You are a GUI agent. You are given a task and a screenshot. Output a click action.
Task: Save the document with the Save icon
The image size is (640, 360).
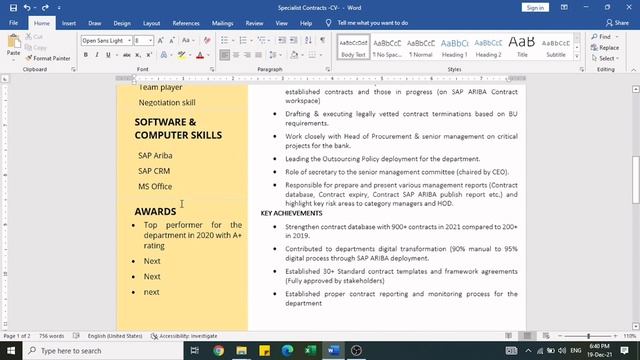13,7
